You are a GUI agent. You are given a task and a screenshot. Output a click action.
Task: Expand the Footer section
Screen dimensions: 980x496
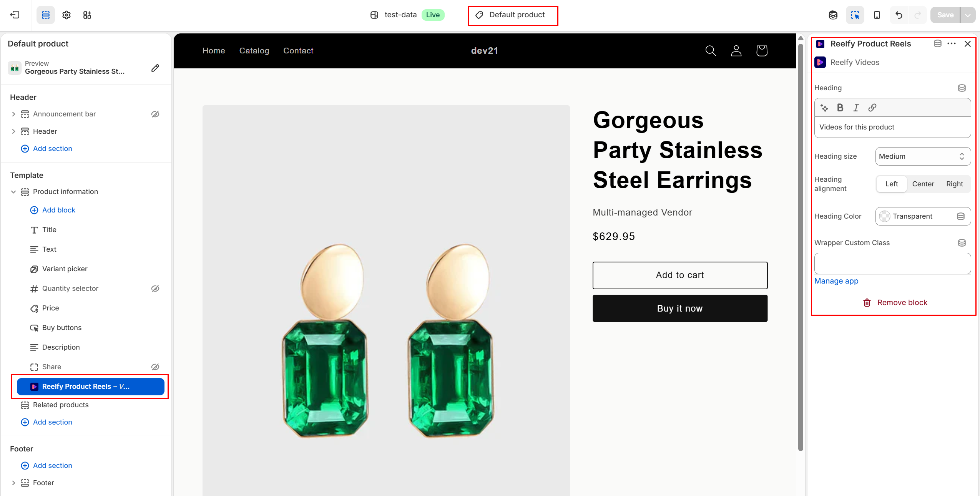(x=13, y=483)
